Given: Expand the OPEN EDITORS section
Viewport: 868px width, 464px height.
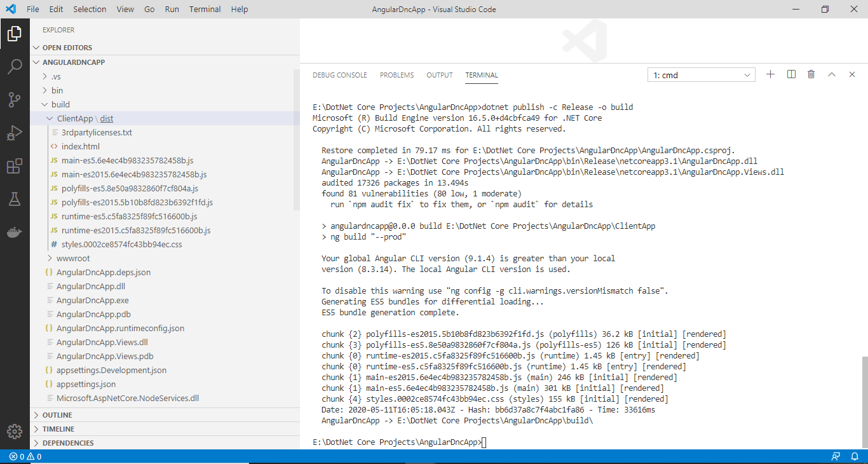Looking at the screenshot, I should tap(165, 48).
